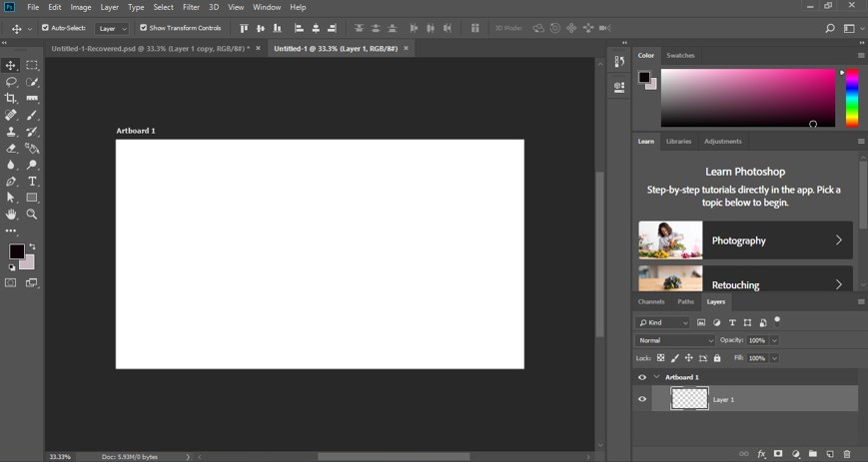868x462 pixels.
Task: Select the Rectangular Marquee tool
Action: point(32,65)
